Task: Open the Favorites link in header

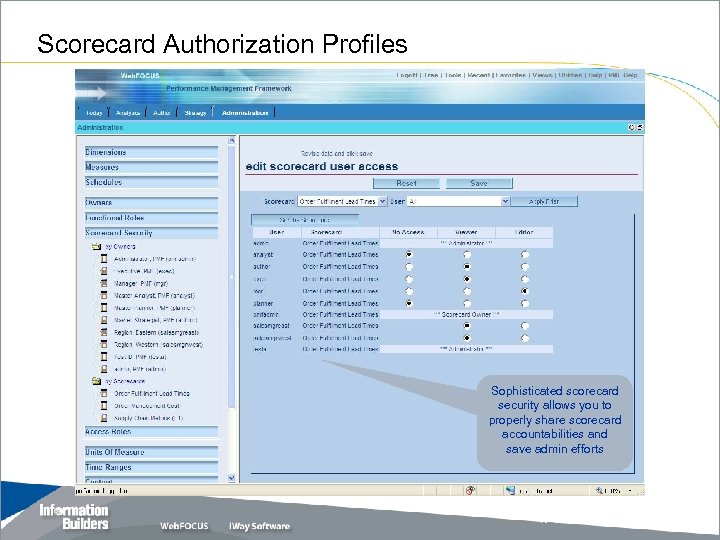Action: (511, 75)
